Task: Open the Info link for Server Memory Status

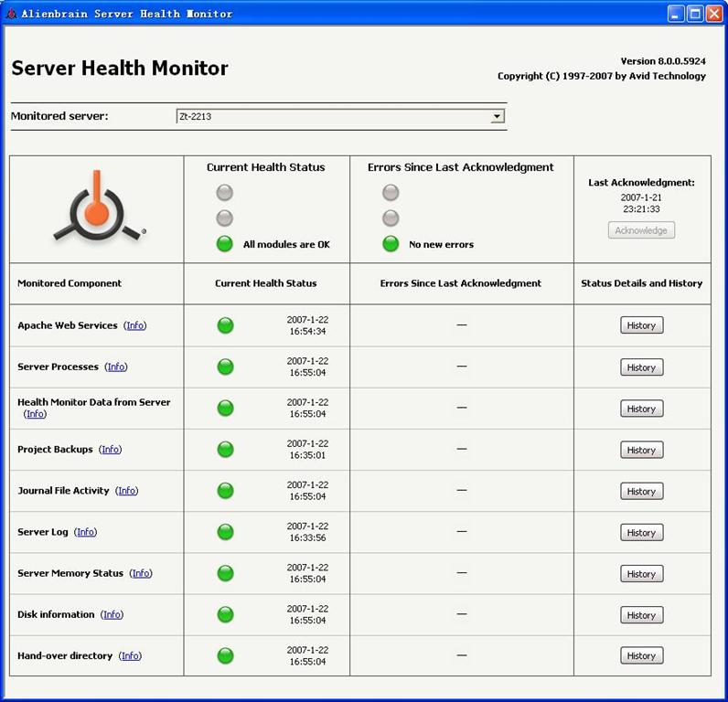Action: tap(141, 573)
